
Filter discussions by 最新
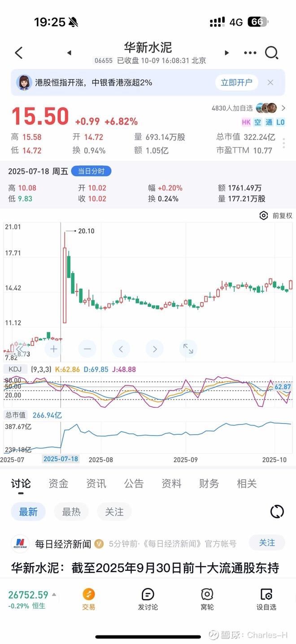tap(28, 512)
